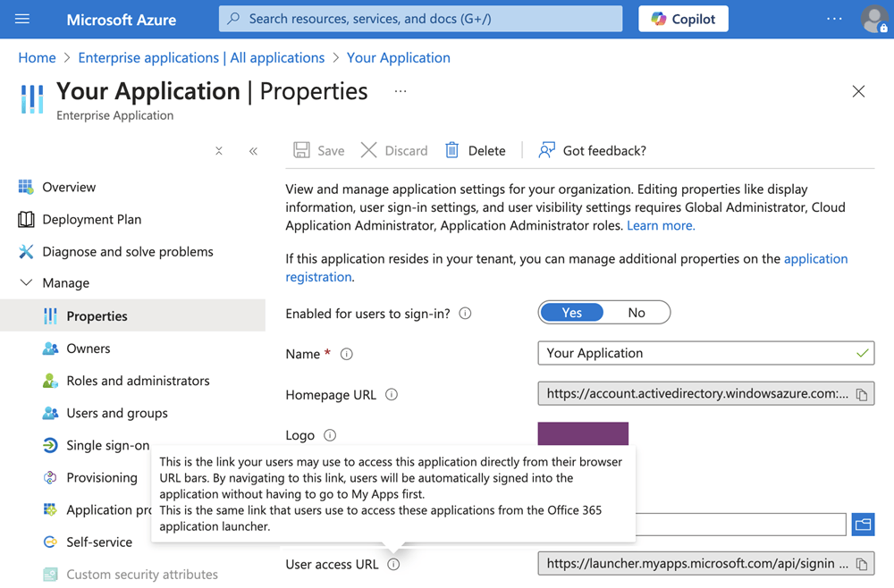This screenshot has height=588, width=894.
Task: Collapse the Manage section chevron
Action: point(26,282)
